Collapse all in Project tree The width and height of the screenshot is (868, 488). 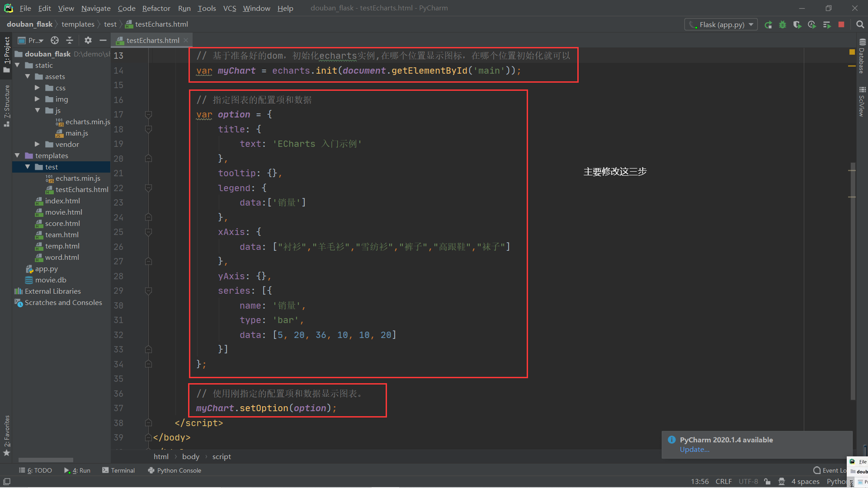70,40
